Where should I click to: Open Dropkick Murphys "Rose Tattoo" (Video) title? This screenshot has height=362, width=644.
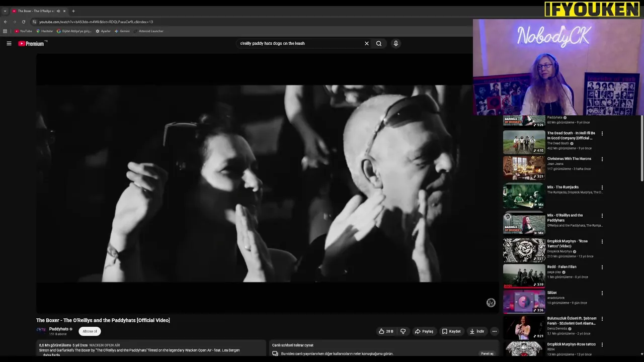tap(568, 243)
